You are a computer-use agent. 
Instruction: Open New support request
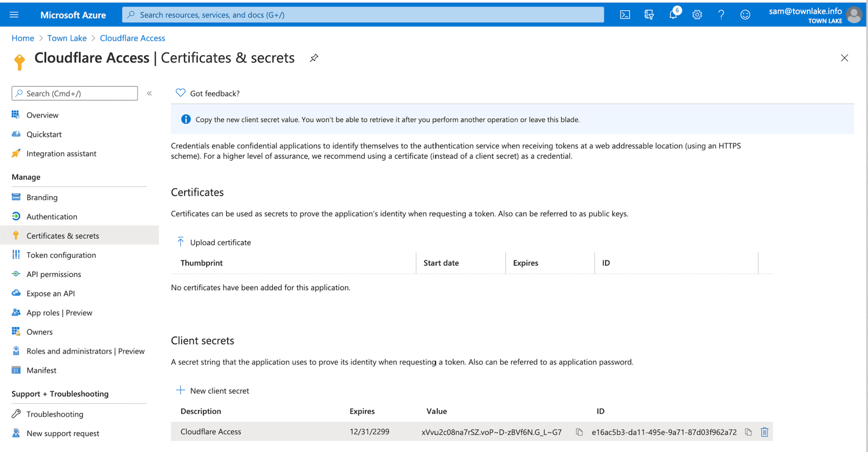pos(63,433)
